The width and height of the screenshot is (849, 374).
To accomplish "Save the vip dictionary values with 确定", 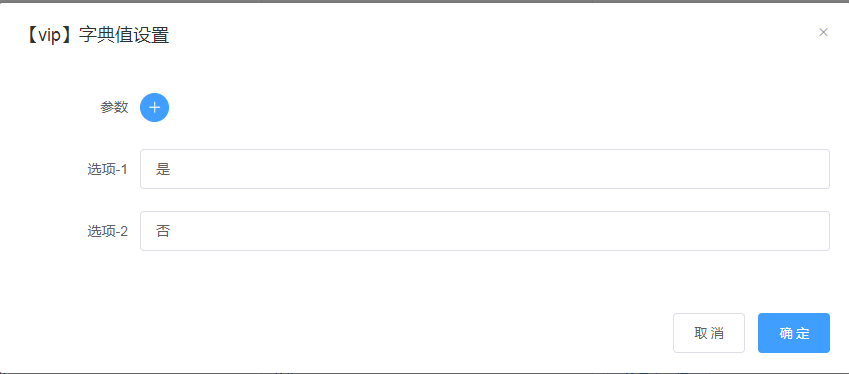I will coord(794,333).
